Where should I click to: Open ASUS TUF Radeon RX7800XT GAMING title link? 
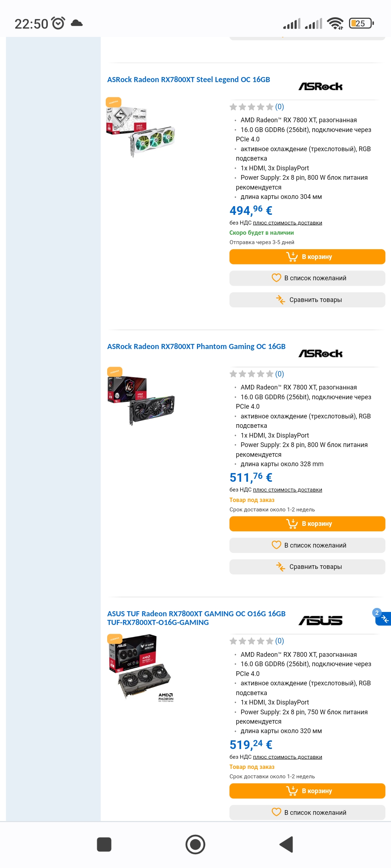[196, 618]
